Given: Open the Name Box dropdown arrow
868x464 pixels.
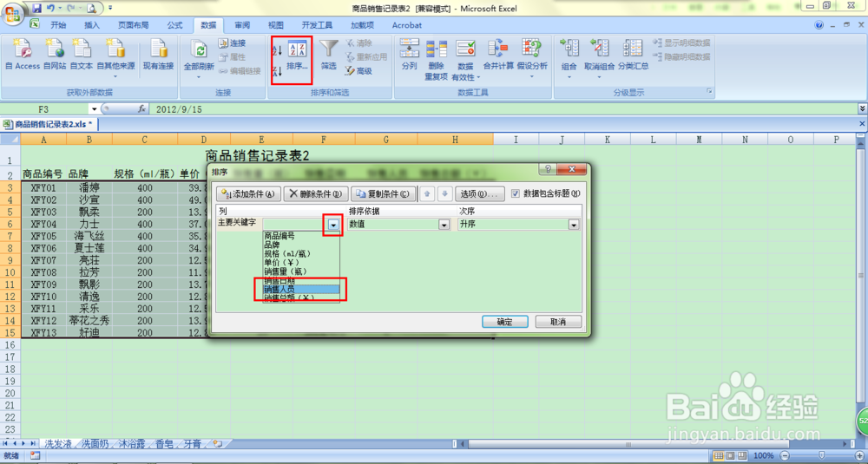Looking at the screenshot, I should 94,109.
